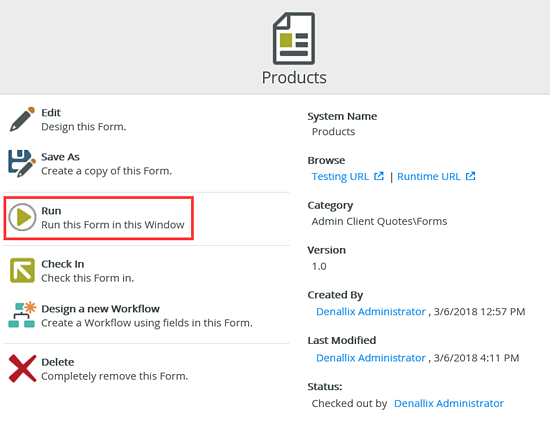Open Denallix Administrator under Last Modified
The height and width of the screenshot is (421, 550).
tap(371, 358)
